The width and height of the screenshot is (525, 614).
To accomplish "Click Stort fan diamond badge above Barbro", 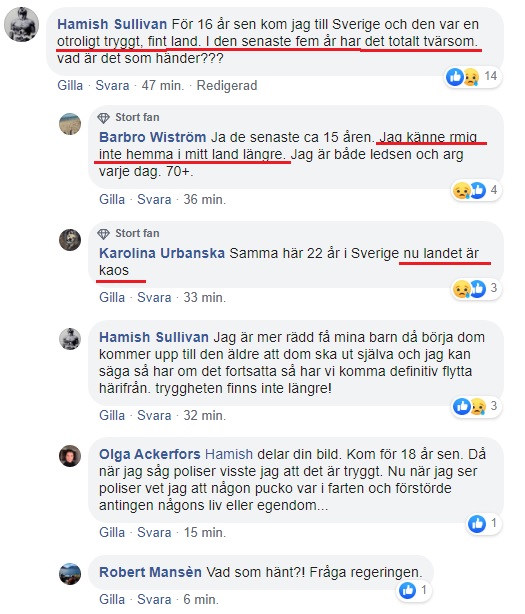I will [103, 117].
